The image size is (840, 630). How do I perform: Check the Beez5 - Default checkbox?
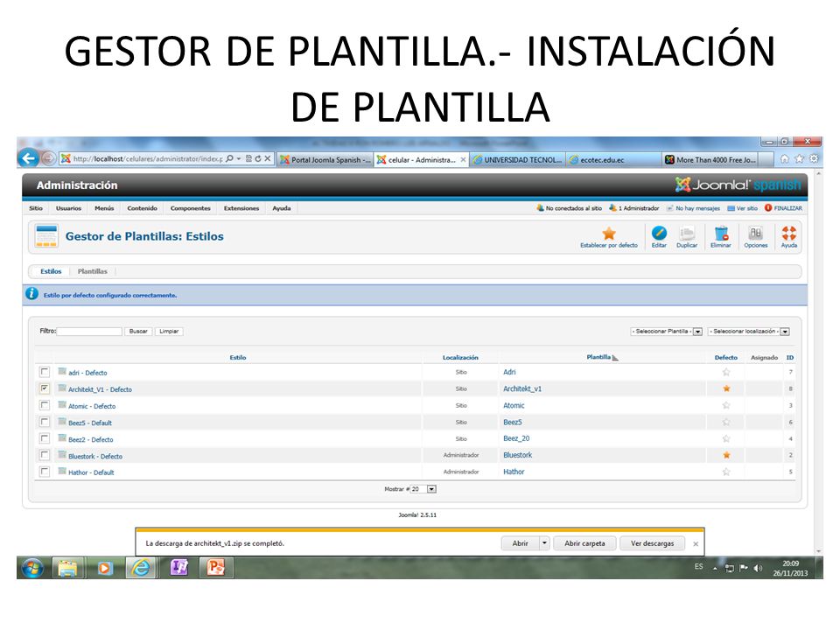click(x=45, y=422)
